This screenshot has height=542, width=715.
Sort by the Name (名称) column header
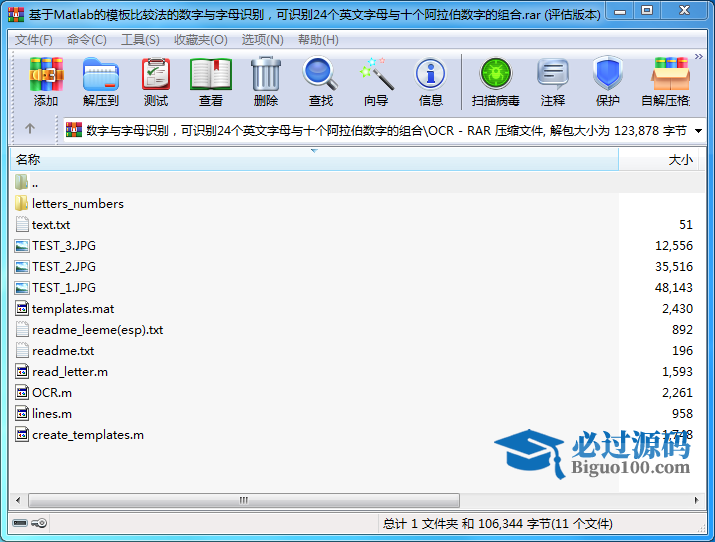click(28, 159)
